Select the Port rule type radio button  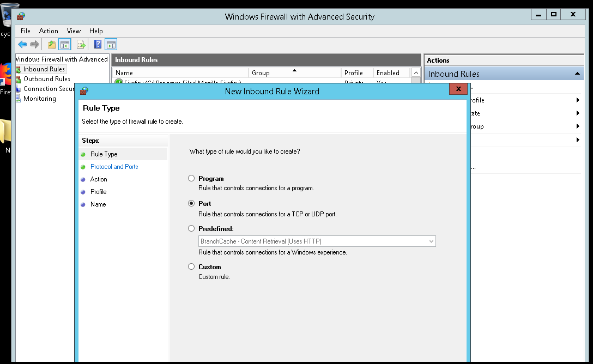click(x=191, y=203)
